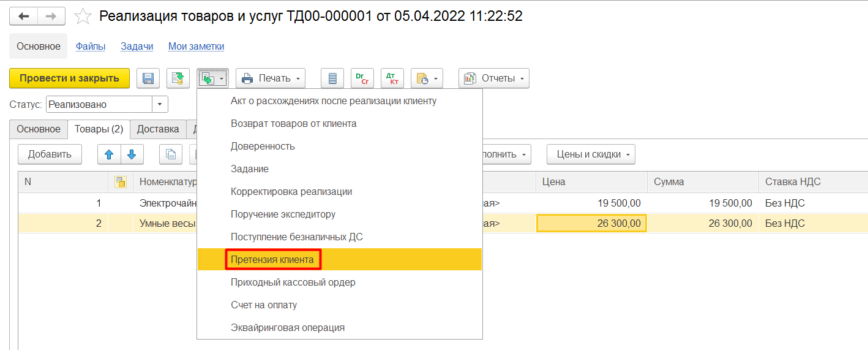Add document to favorites with star icon

click(83, 16)
